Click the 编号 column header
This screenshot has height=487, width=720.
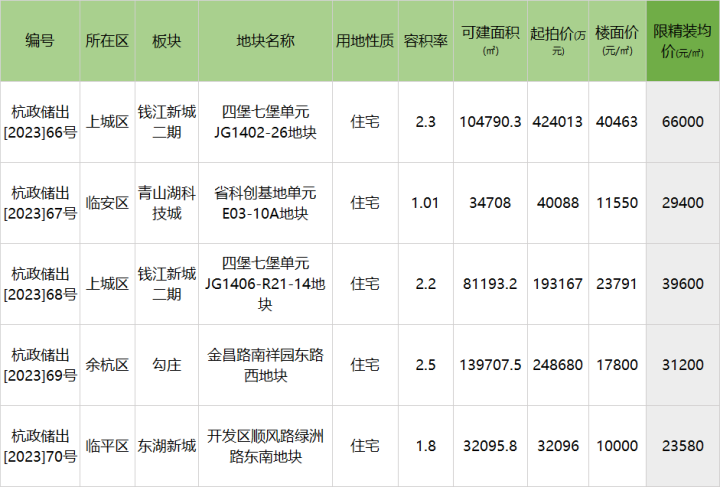(40, 41)
